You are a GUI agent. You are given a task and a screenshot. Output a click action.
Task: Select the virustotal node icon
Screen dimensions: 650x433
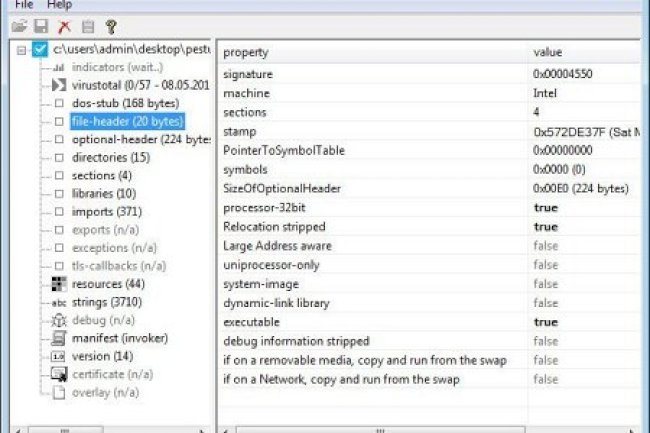click(x=59, y=86)
